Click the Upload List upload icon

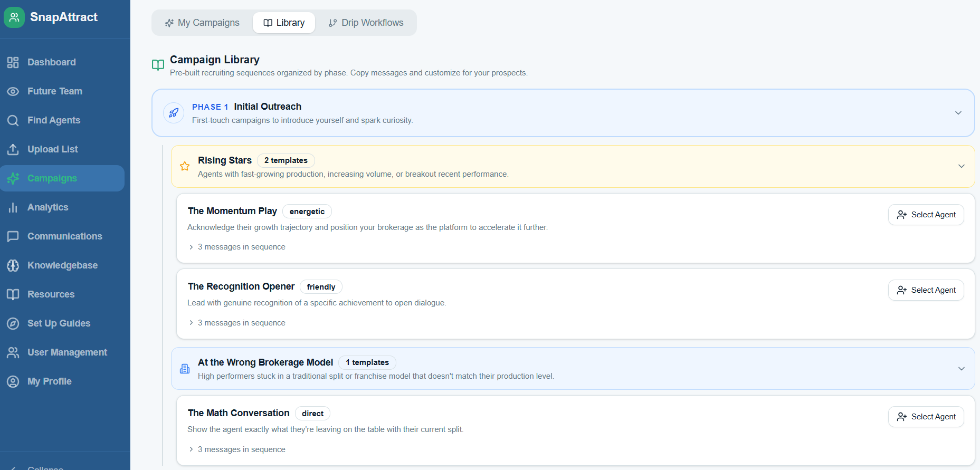[13, 149]
